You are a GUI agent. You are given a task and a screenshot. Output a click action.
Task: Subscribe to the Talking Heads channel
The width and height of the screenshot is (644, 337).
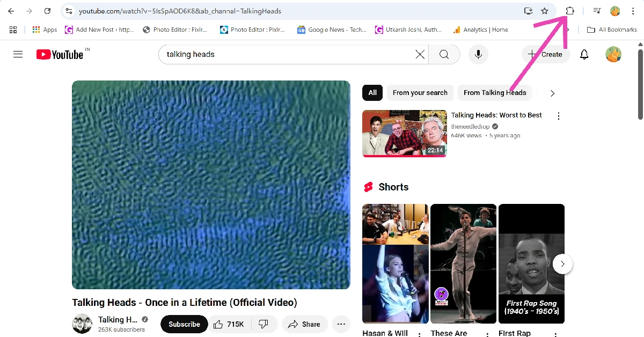click(184, 324)
